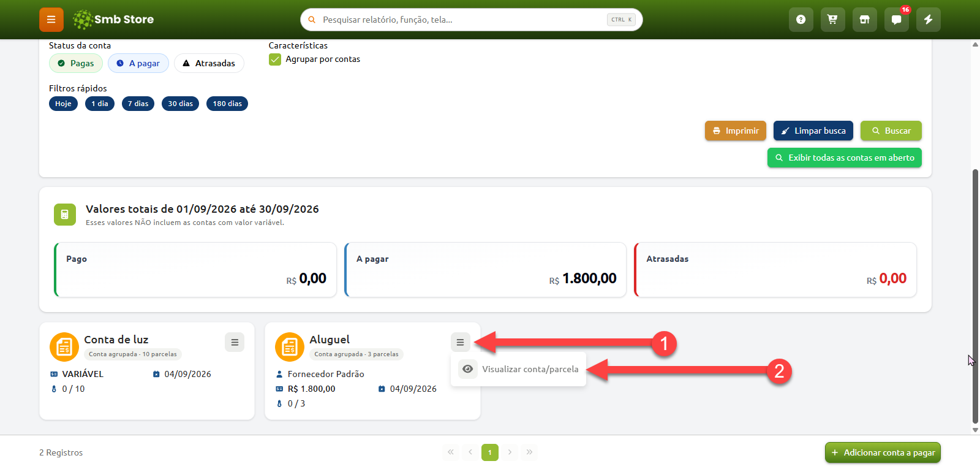Open the Conta de luz card menu

[x=235, y=342]
